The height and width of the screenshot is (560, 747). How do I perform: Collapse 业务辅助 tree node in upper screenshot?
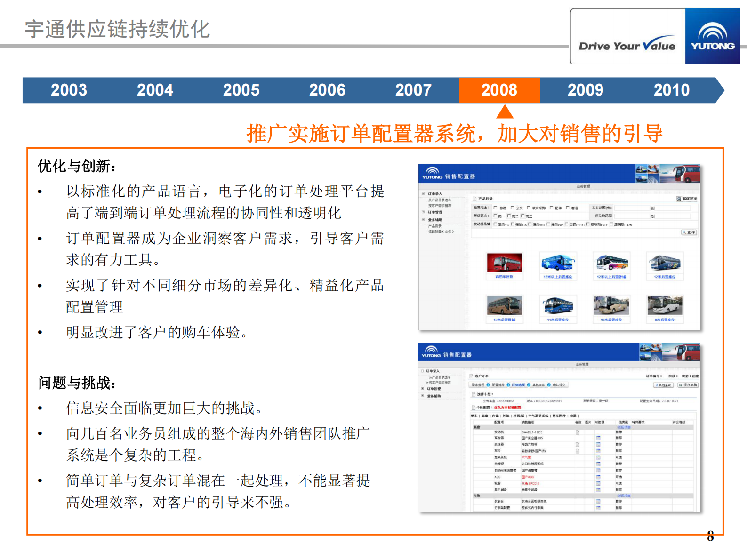(x=423, y=219)
